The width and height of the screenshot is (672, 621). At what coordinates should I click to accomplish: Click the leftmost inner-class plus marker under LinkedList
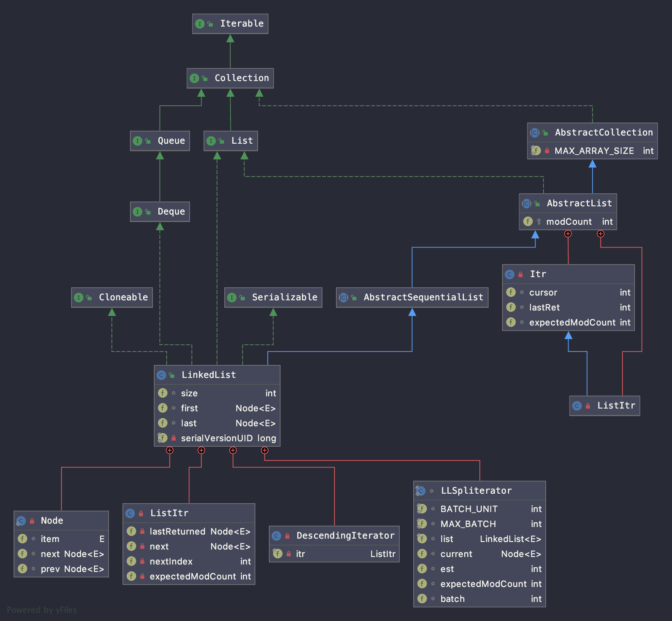(170, 450)
